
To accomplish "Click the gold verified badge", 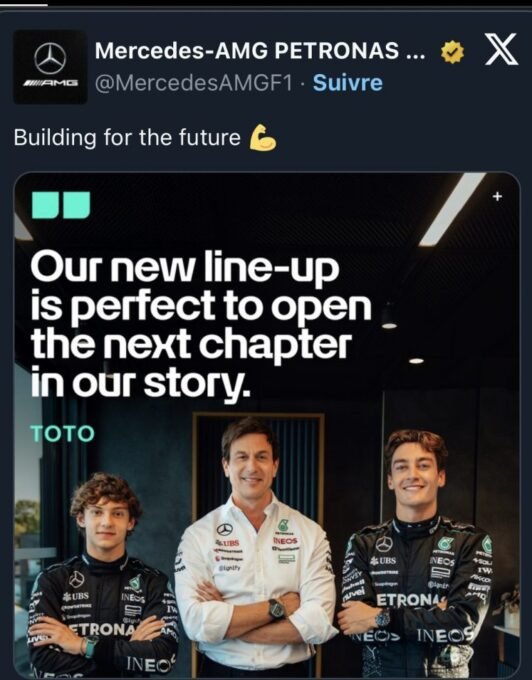I will click(452, 52).
